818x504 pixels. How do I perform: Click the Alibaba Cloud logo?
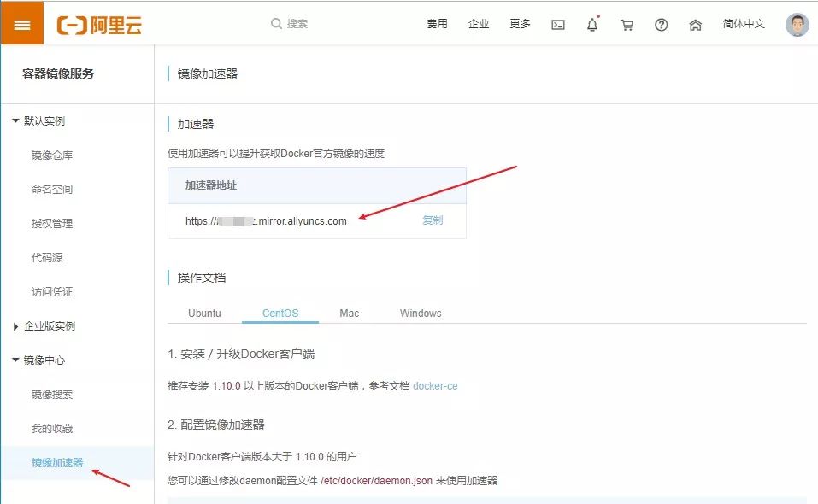[99, 25]
